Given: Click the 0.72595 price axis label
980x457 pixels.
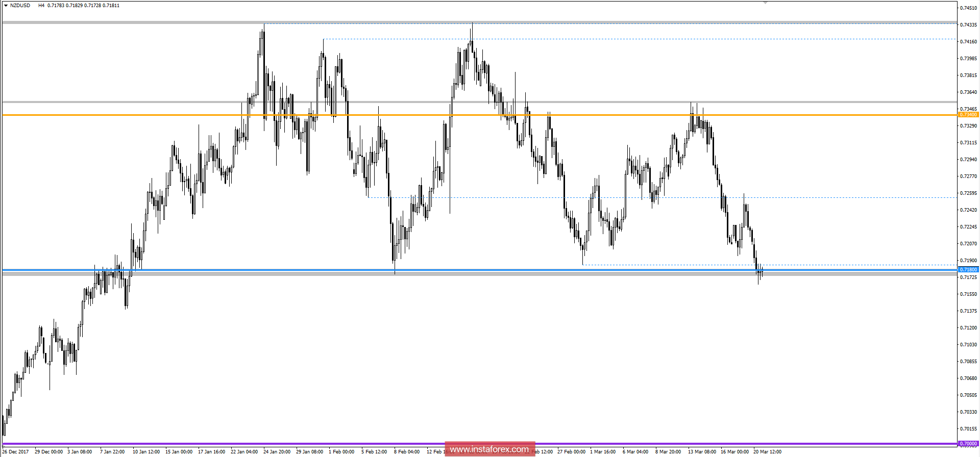Looking at the screenshot, I should [x=969, y=193].
